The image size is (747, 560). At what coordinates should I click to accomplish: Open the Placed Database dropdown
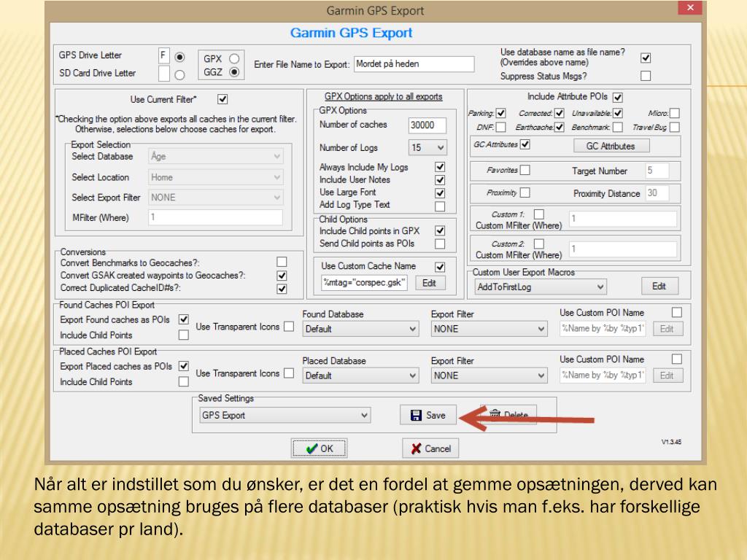[360, 376]
